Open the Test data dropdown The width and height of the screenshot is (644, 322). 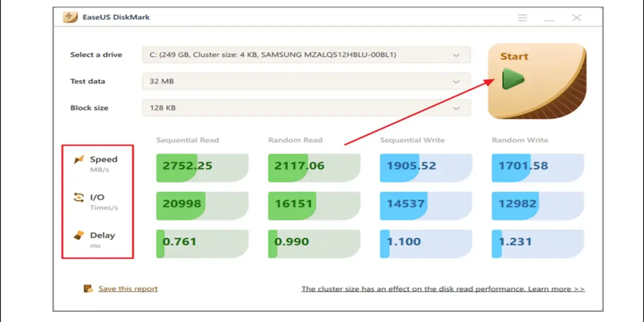click(x=306, y=81)
